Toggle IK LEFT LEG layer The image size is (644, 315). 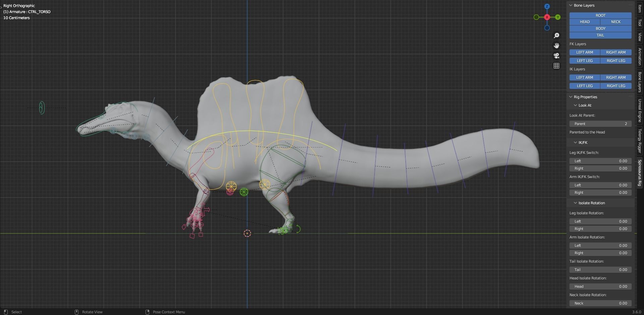(x=585, y=86)
